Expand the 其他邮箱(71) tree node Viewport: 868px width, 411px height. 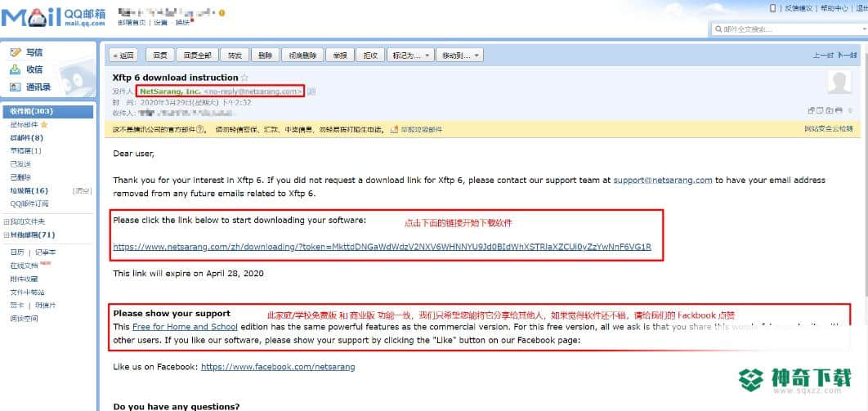7,235
